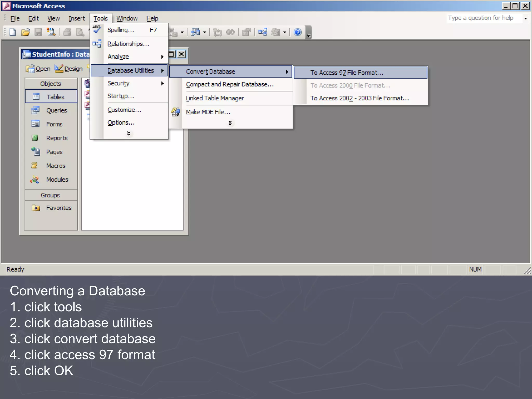Click the Save disk toolbar icon

pyautogui.click(x=38, y=32)
